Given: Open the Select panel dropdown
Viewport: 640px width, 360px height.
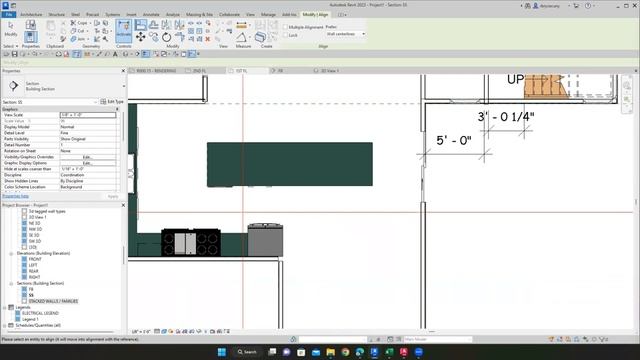Looking at the screenshot, I should coord(11,46).
